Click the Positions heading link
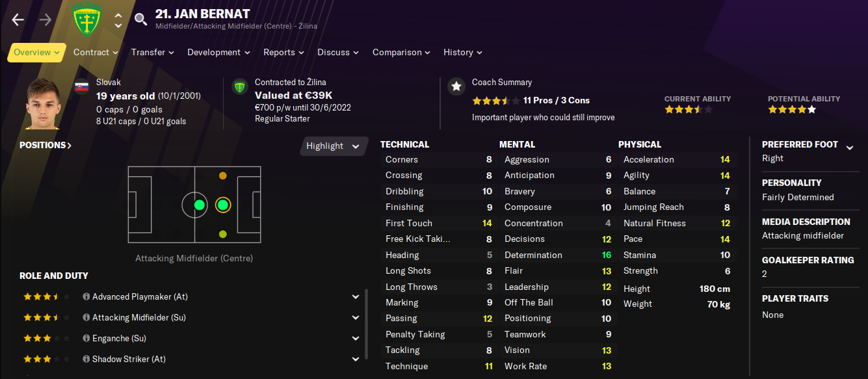Image resolution: width=868 pixels, height=379 pixels. [46, 145]
